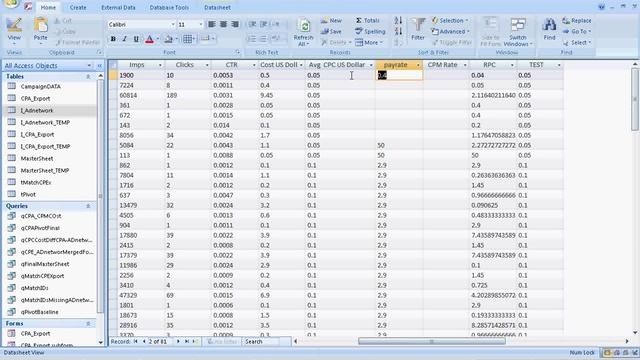Viewport: 640px width, 360px height.
Task: Click the Select all rows corner box
Action: click(113, 65)
